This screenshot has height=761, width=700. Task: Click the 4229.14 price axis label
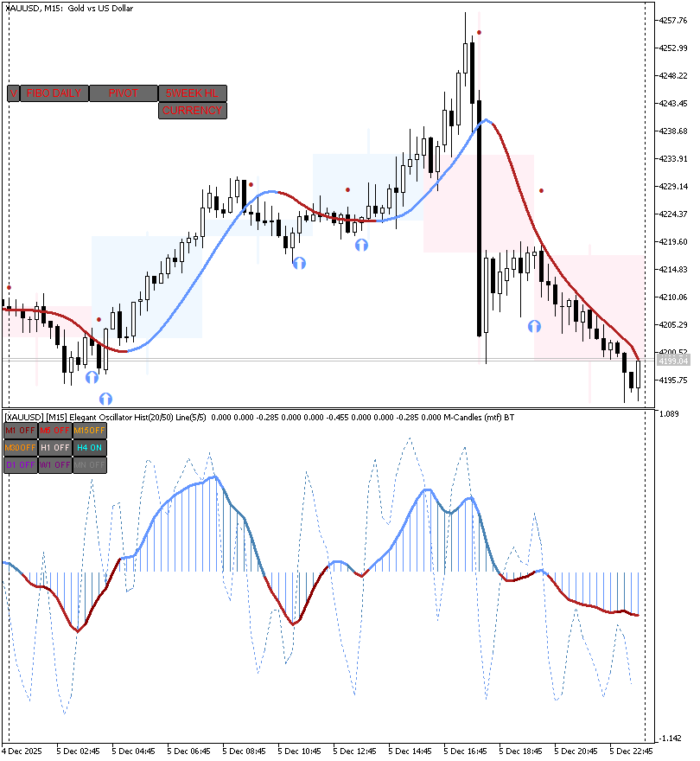(673, 187)
